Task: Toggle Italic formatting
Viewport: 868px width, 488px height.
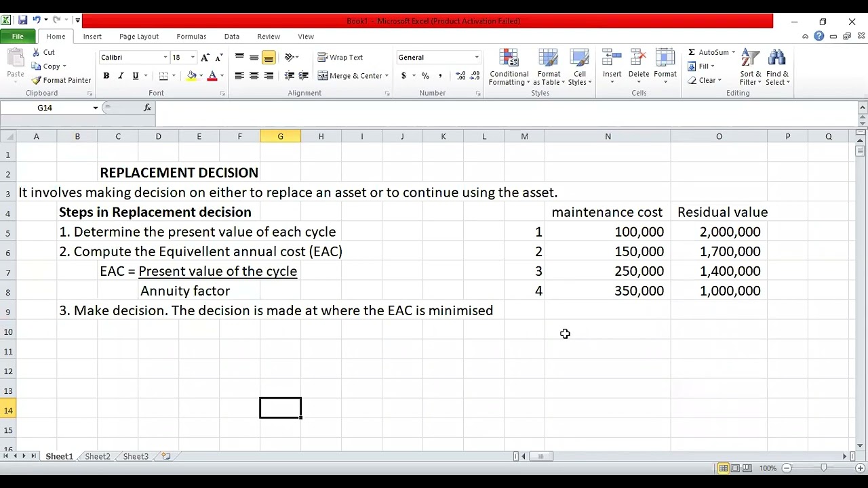Action: click(121, 76)
